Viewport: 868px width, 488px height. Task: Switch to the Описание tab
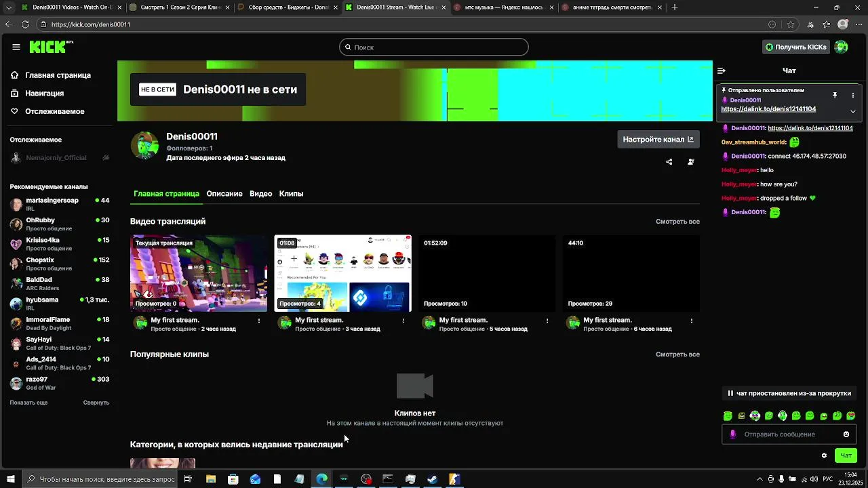224,194
